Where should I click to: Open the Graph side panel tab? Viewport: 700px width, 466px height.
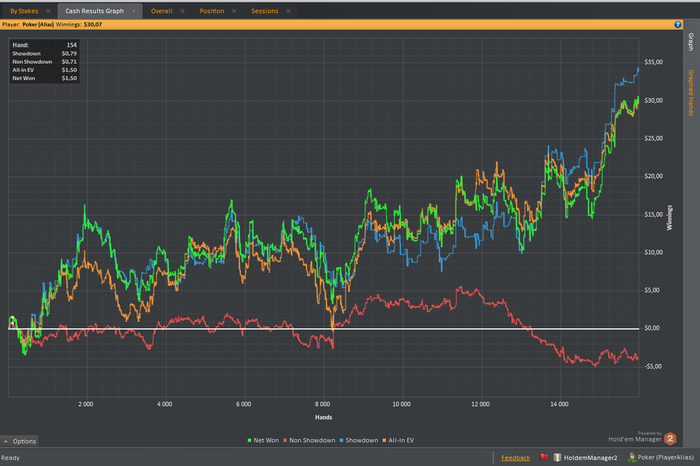[691, 41]
